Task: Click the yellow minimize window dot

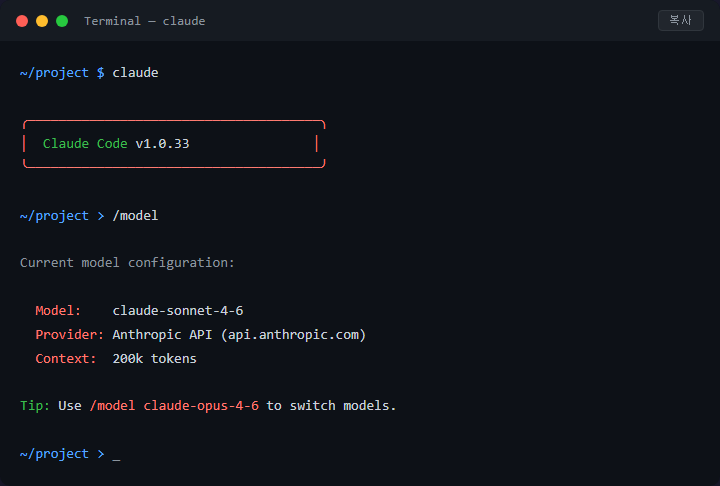Action: [x=42, y=21]
